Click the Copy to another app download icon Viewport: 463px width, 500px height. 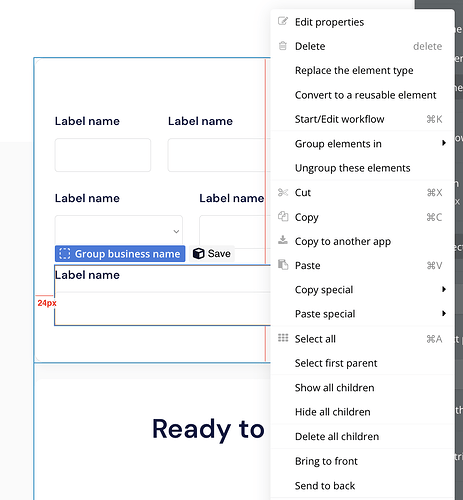click(283, 240)
